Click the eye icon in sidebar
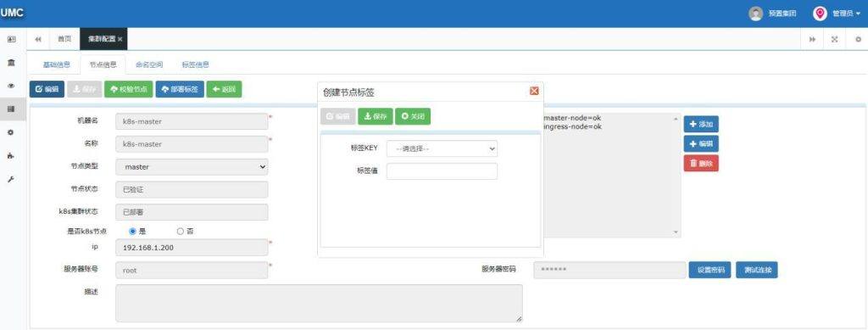Image resolution: width=868 pixels, height=330 pixels. click(x=11, y=86)
